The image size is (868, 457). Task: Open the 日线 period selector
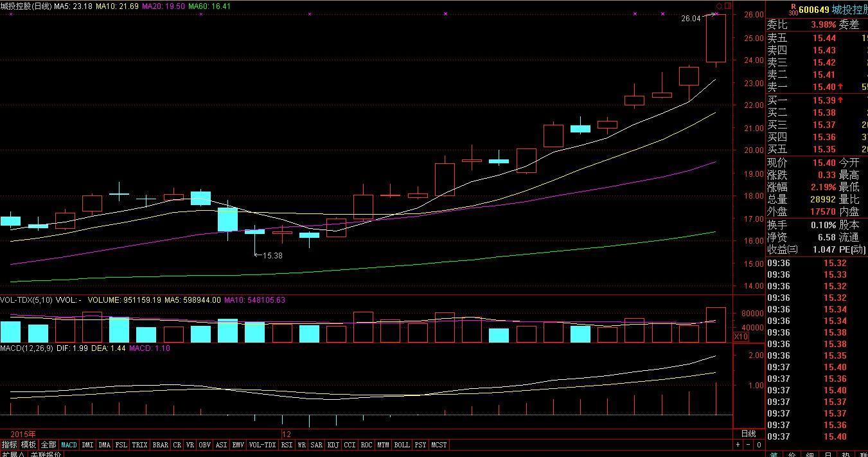click(x=748, y=434)
